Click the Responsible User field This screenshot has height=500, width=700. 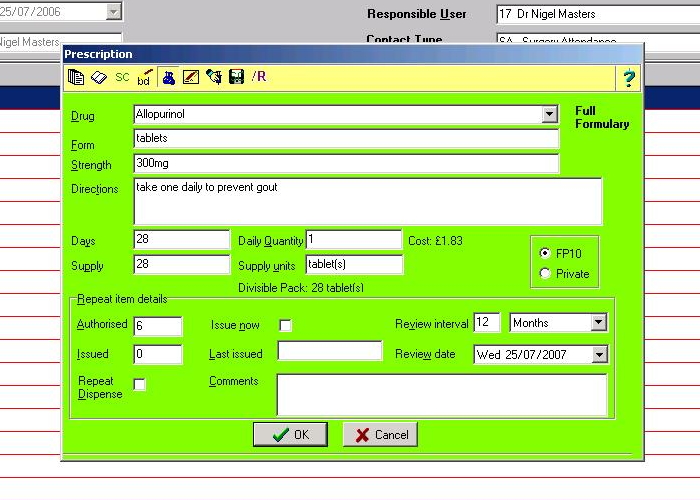pos(598,14)
